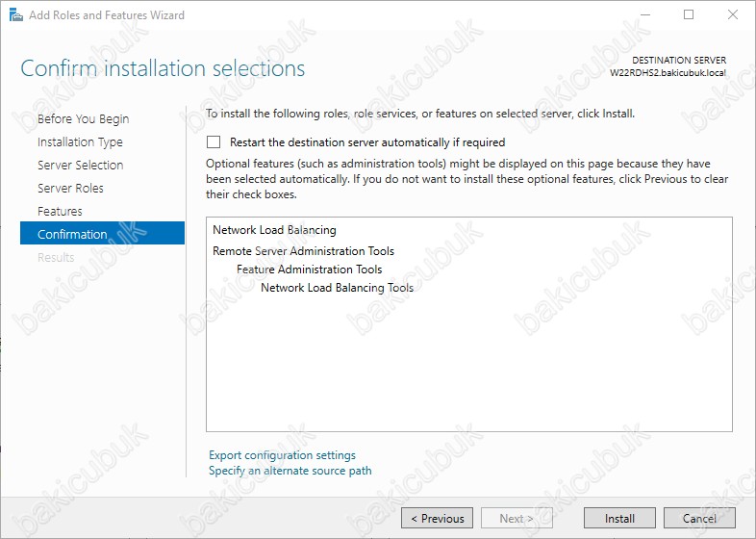Open the Server Roles step
Image resolution: width=756 pixels, height=539 pixels.
pos(70,189)
